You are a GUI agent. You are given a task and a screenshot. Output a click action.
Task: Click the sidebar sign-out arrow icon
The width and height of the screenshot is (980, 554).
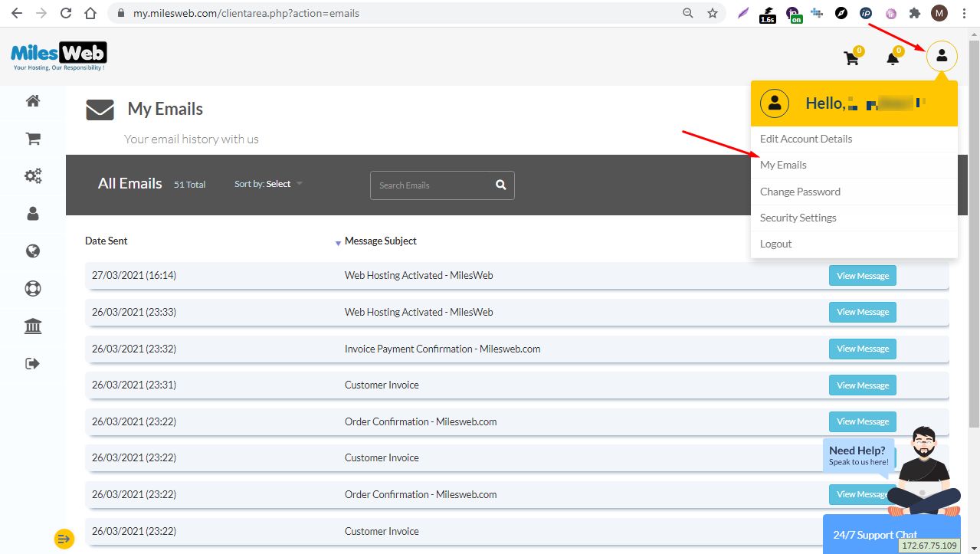point(33,363)
